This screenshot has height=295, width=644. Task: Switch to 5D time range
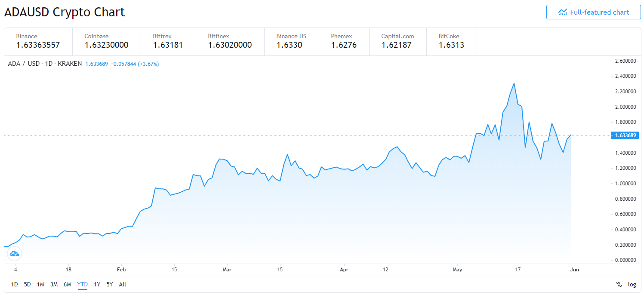[28, 284]
